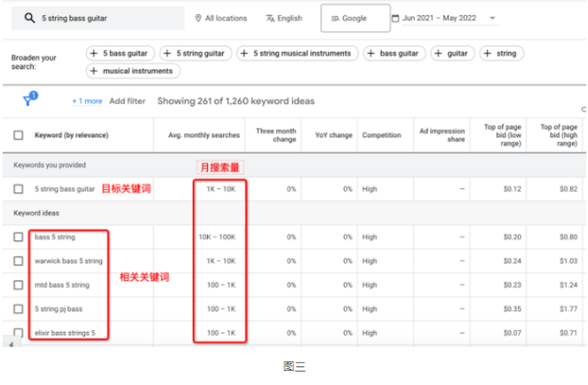The width and height of the screenshot is (588, 385).
Task: Click keyword text bass 5 string
Action: pos(55,237)
